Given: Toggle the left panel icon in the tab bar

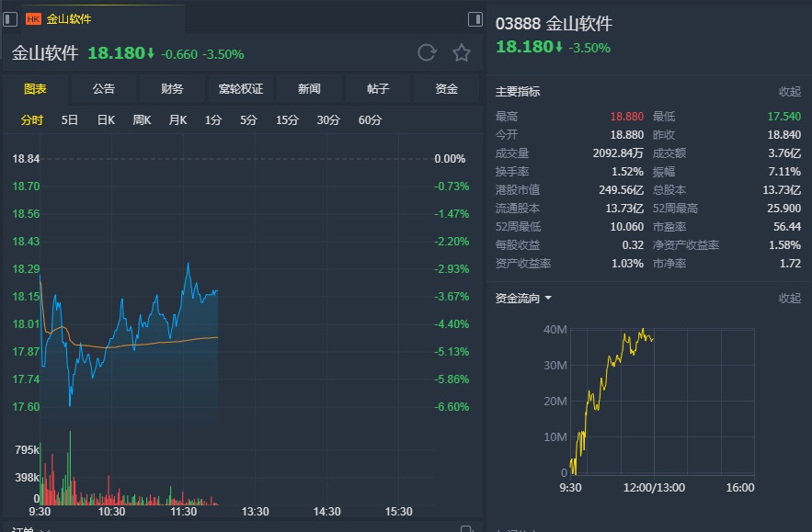Looking at the screenshot, I should pyautogui.click(x=10, y=18).
